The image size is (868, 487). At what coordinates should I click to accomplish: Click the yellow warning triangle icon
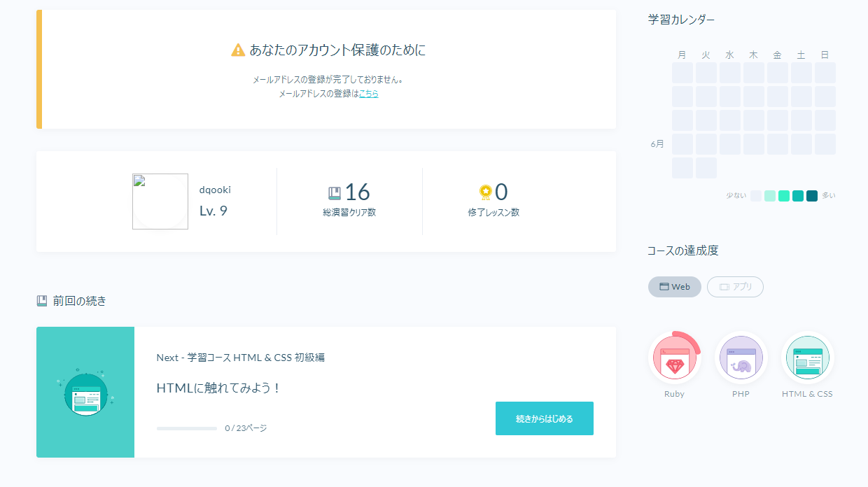click(x=238, y=50)
